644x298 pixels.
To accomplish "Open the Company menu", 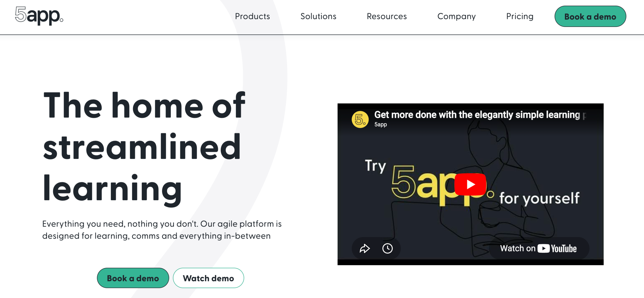I will tap(456, 16).
